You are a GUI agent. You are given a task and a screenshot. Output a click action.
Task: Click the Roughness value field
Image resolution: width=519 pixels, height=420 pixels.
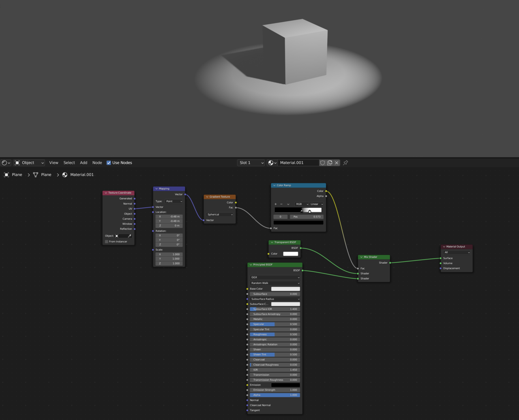pyautogui.click(x=275, y=335)
